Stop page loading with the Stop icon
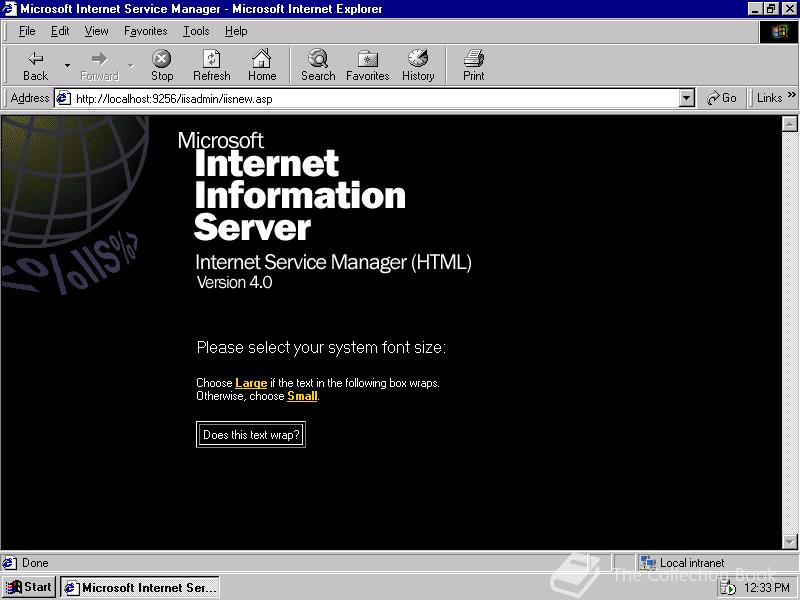The width and height of the screenshot is (800, 600). pos(162,65)
